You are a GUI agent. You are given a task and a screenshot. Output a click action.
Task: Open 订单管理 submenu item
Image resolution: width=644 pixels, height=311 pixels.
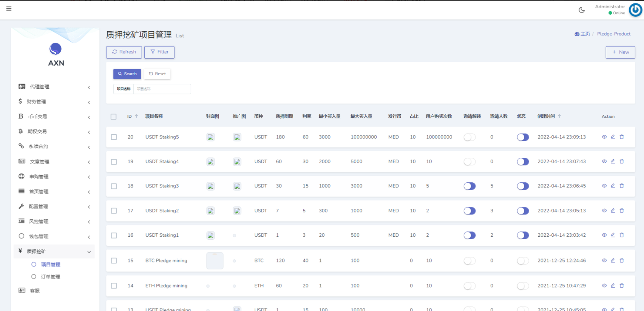[x=50, y=277]
